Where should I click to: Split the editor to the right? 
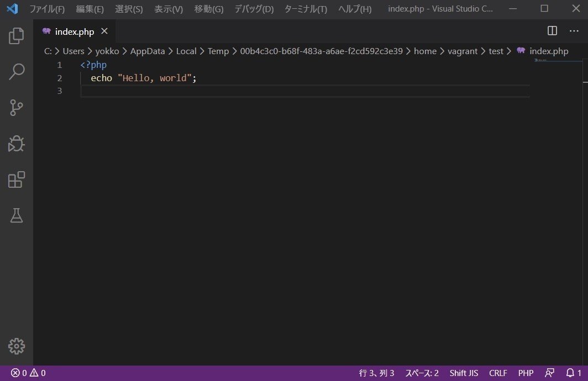tap(552, 31)
